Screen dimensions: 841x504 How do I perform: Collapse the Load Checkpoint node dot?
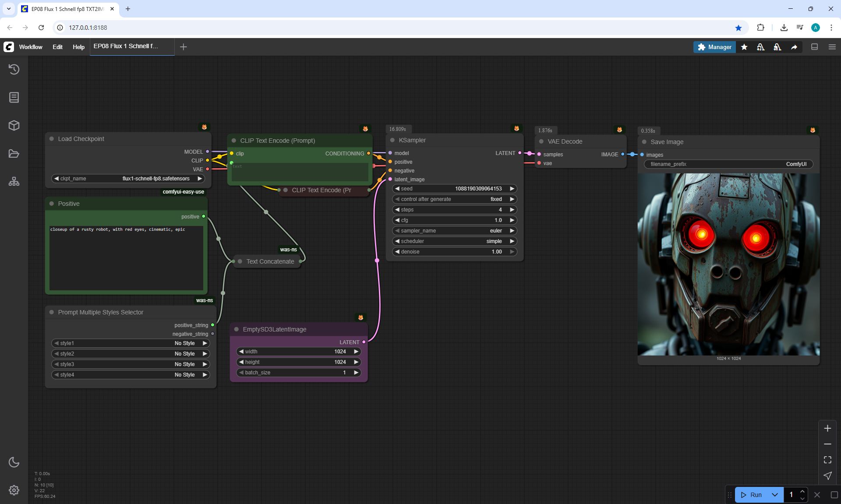point(52,139)
